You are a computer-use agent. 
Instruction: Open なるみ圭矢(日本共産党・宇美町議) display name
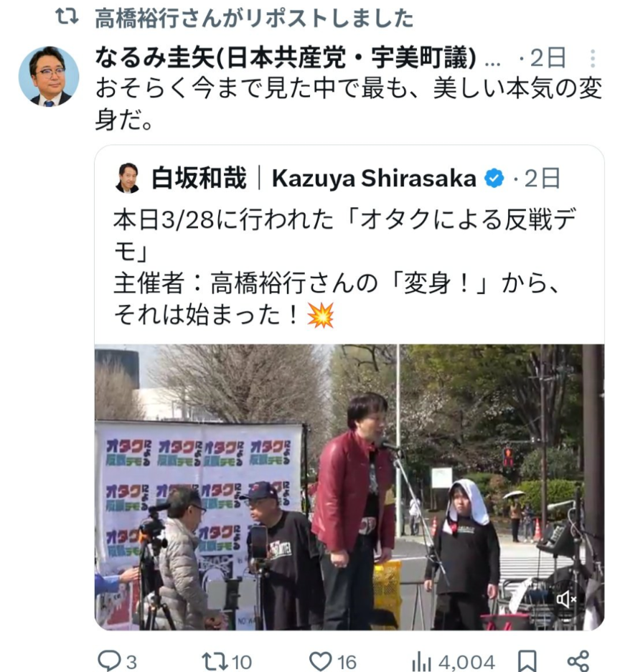click(x=286, y=57)
